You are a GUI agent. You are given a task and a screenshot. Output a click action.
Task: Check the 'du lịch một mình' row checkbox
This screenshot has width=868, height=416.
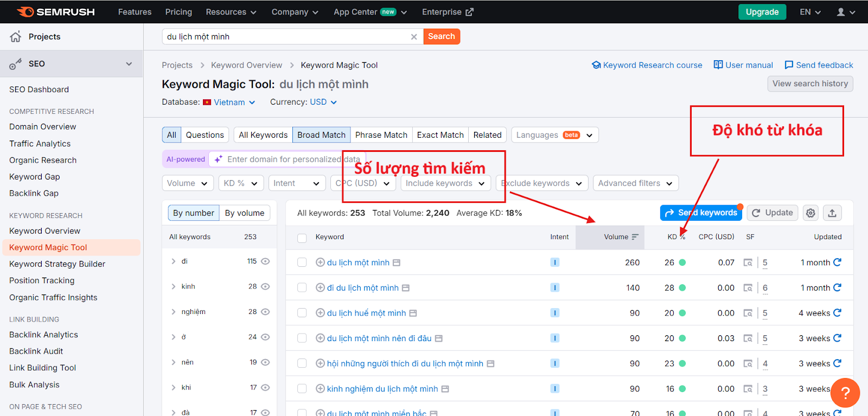coord(302,263)
